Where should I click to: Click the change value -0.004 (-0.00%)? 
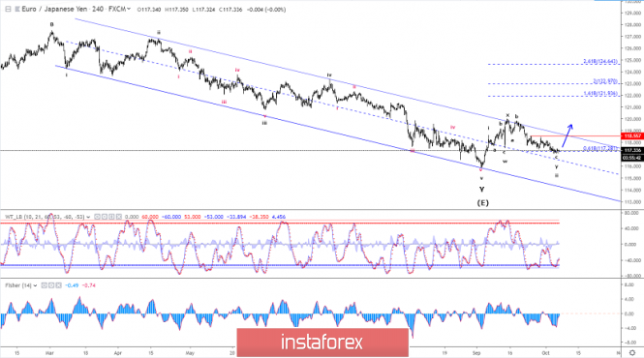pyautogui.click(x=266, y=10)
